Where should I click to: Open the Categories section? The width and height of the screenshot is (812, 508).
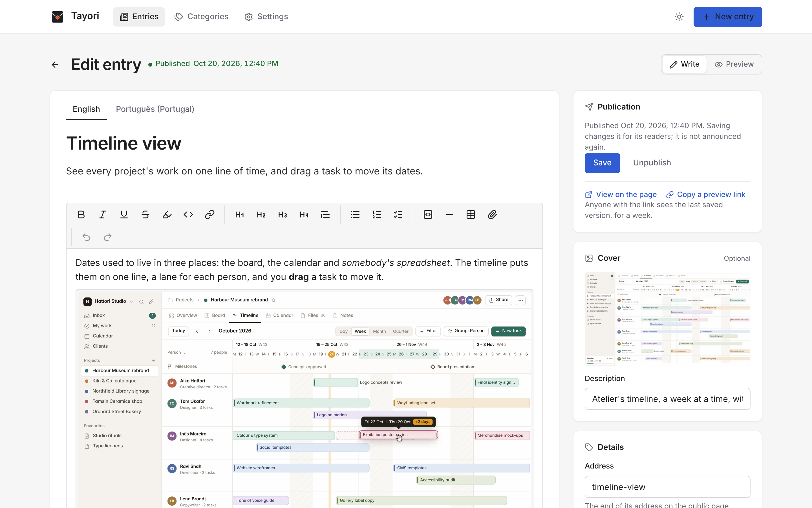click(x=201, y=17)
